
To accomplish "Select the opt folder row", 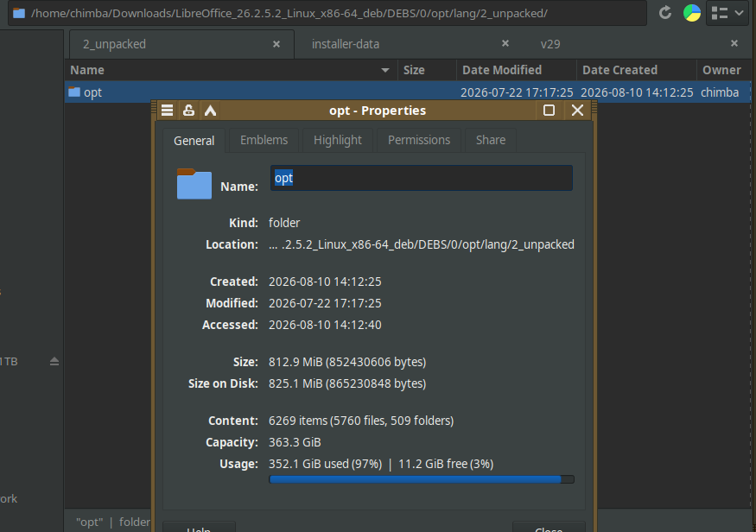I will pyautogui.click(x=408, y=92).
